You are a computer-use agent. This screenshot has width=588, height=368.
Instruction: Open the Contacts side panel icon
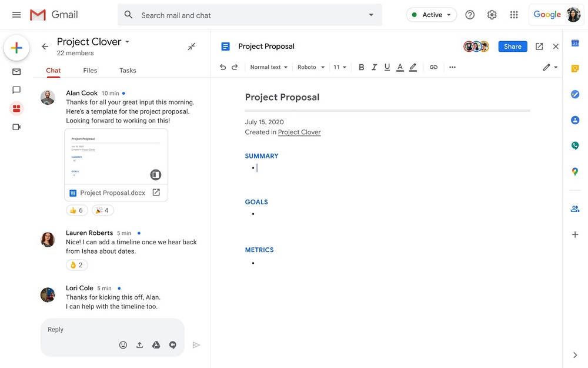(x=575, y=120)
